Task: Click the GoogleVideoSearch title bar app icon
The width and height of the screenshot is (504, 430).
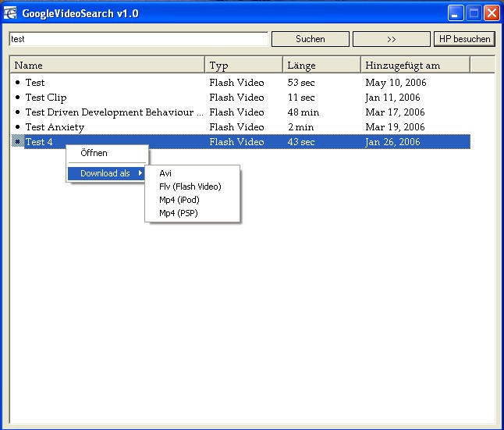Action: point(10,13)
